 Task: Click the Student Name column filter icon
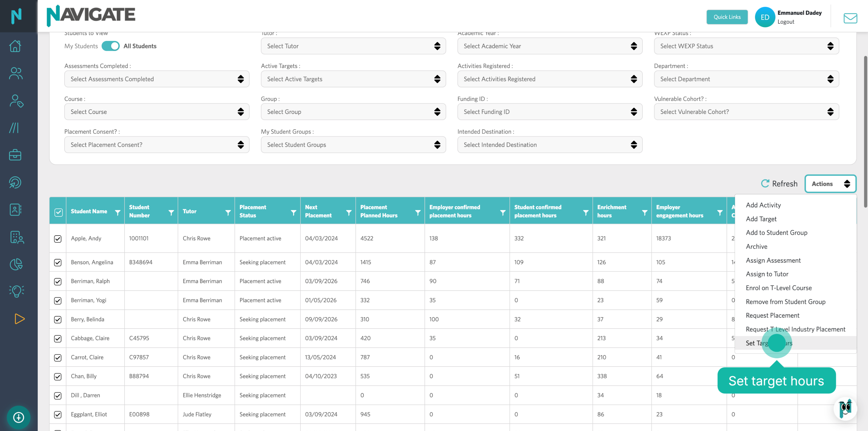[x=118, y=213]
